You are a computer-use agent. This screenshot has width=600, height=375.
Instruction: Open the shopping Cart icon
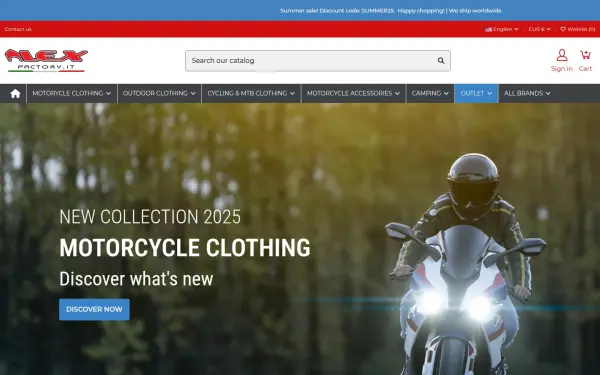(x=585, y=55)
